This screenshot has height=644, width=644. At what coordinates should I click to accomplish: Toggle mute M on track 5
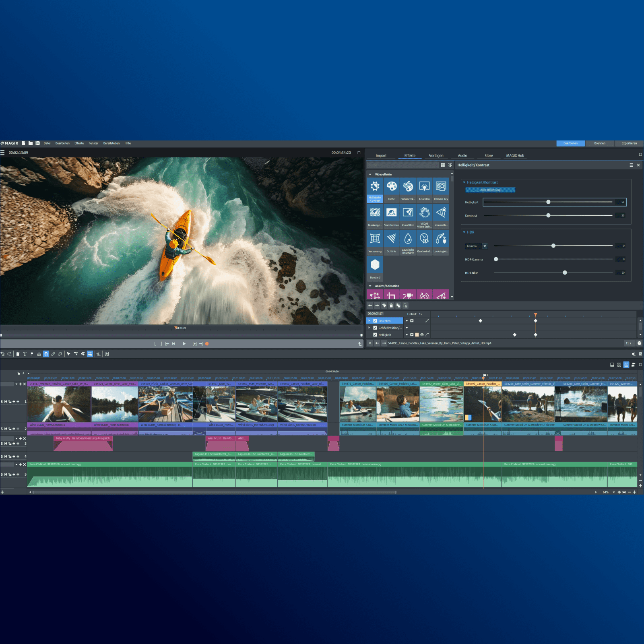6,475
